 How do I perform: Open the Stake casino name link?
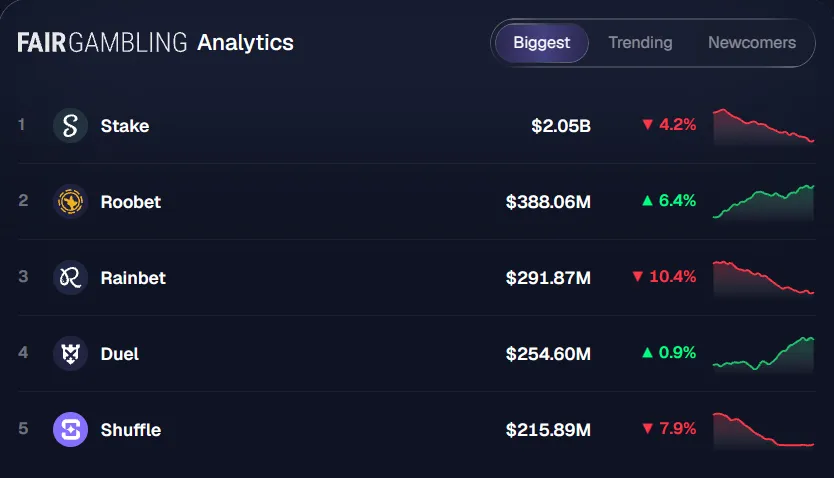tap(125, 126)
